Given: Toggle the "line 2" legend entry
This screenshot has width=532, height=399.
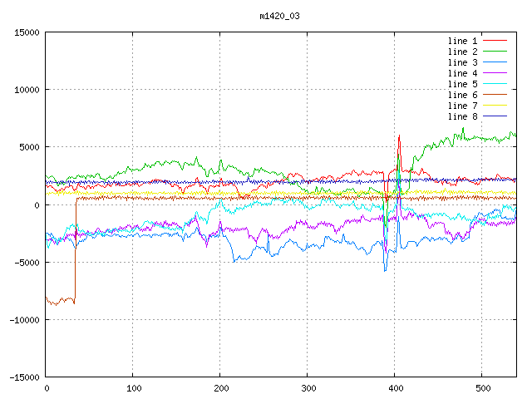Looking at the screenshot, I should pos(463,52).
